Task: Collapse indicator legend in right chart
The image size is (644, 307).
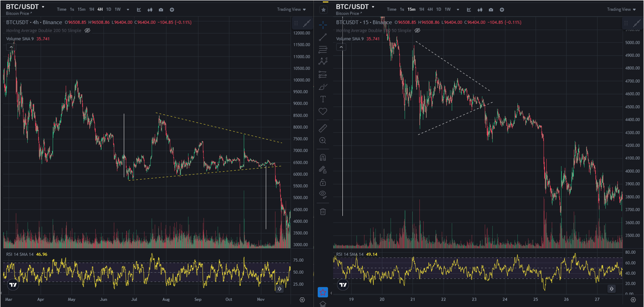Action: coord(341,47)
